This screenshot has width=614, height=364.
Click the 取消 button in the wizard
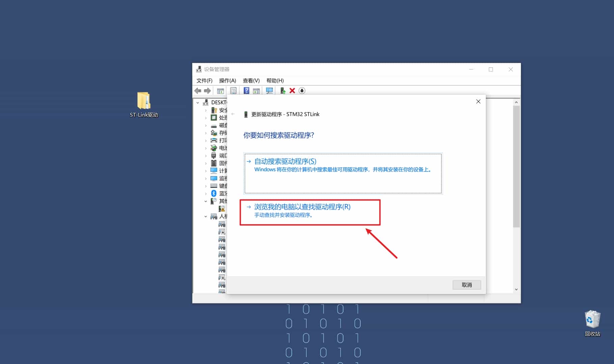coord(467,285)
